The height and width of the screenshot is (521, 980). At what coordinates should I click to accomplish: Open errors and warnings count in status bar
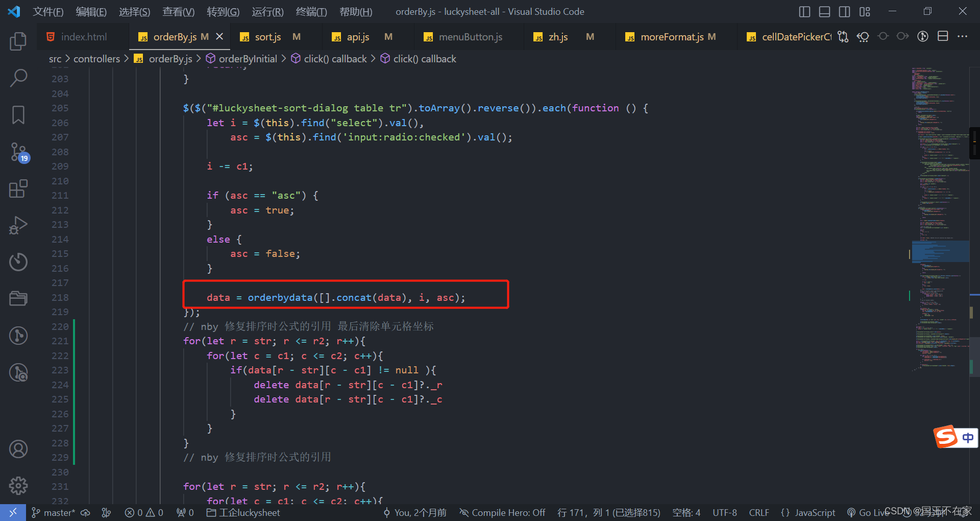pyautogui.click(x=144, y=512)
